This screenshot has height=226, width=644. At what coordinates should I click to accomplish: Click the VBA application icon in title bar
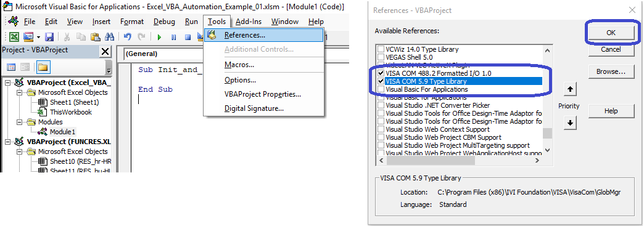point(7,7)
